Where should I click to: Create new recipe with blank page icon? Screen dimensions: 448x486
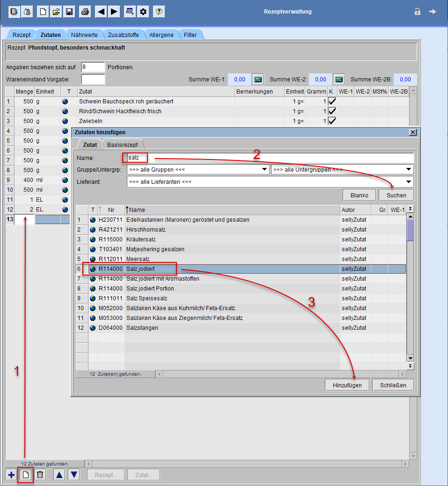[x=43, y=12]
